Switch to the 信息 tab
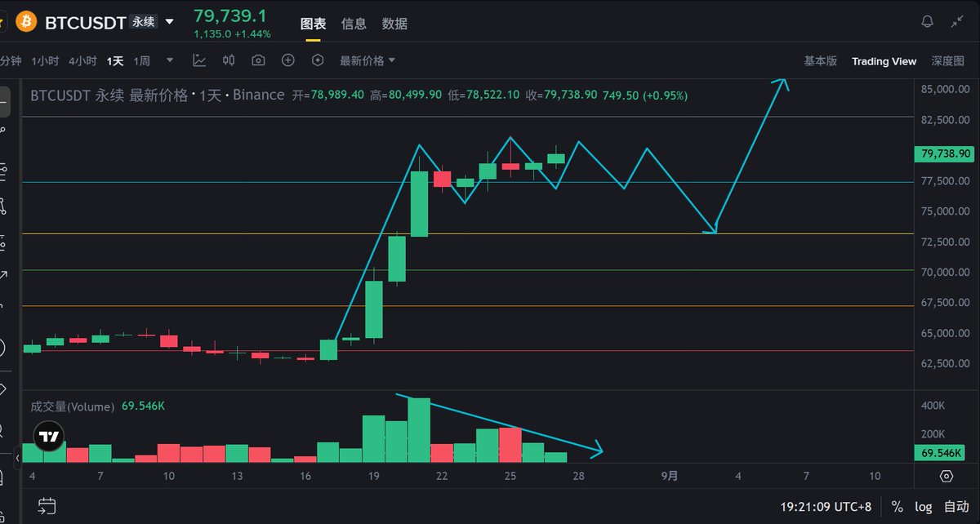The width and height of the screenshot is (980, 524). coord(354,24)
